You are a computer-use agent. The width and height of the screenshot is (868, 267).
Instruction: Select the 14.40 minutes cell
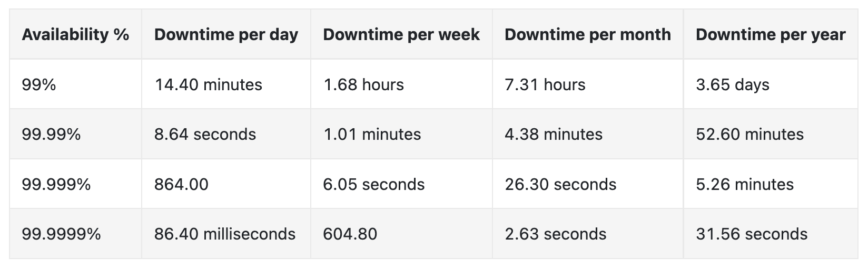click(x=208, y=84)
